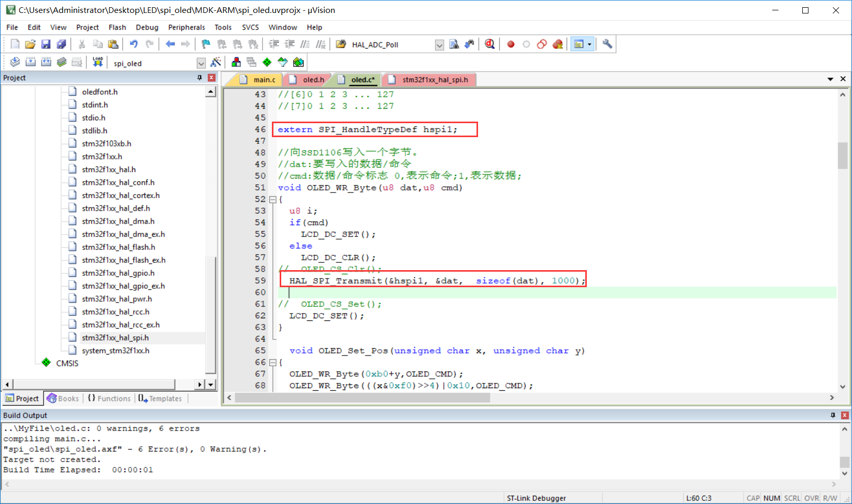This screenshot has height=504, width=852.
Task: Open the Project menu
Action: tap(88, 27)
